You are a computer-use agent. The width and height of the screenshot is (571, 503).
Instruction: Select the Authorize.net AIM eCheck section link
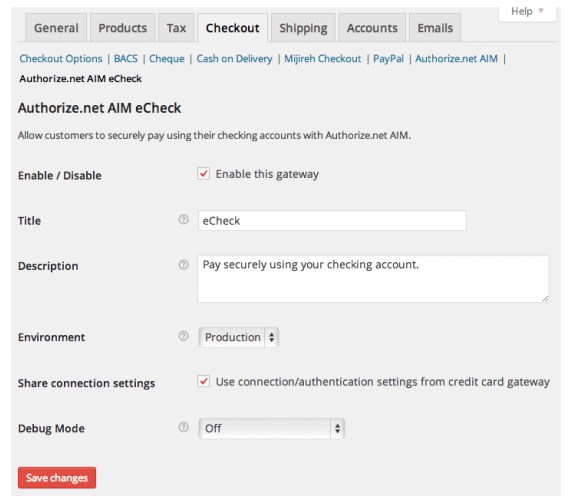80,79
